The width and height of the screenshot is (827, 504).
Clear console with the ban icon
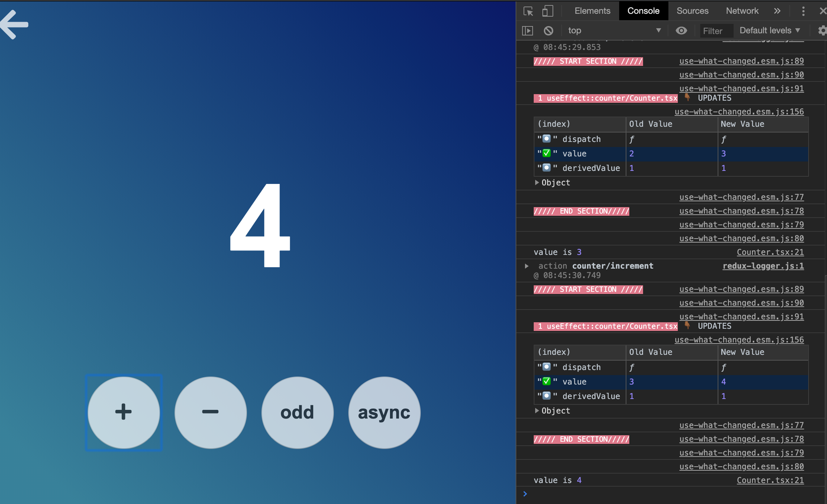point(548,31)
